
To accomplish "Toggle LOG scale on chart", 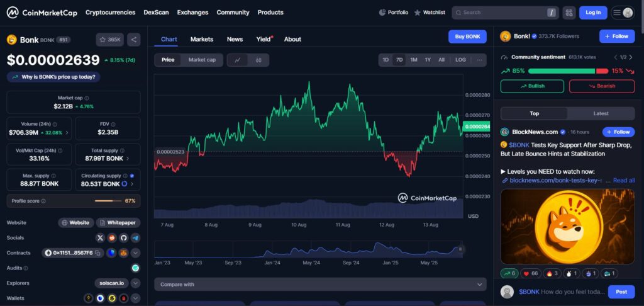I will (x=460, y=60).
